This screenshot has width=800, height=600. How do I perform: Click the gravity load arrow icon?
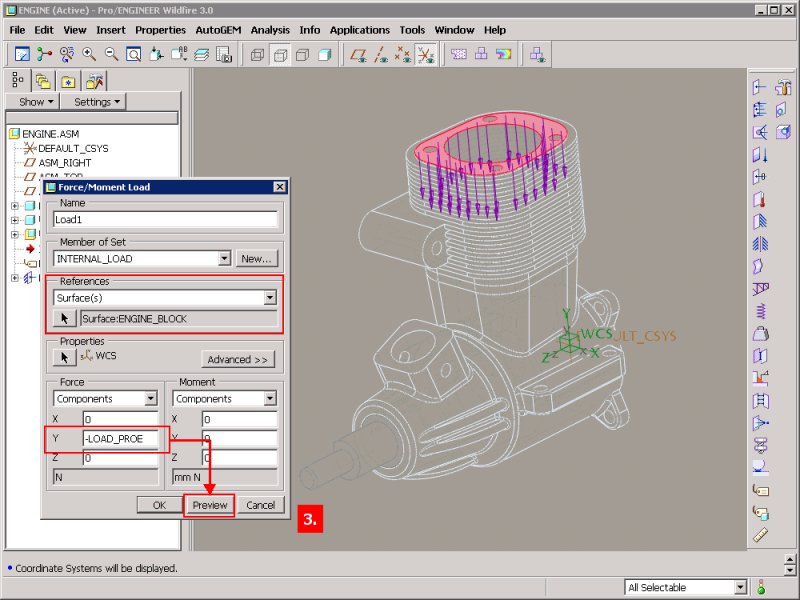pyautogui.click(x=760, y=154)
